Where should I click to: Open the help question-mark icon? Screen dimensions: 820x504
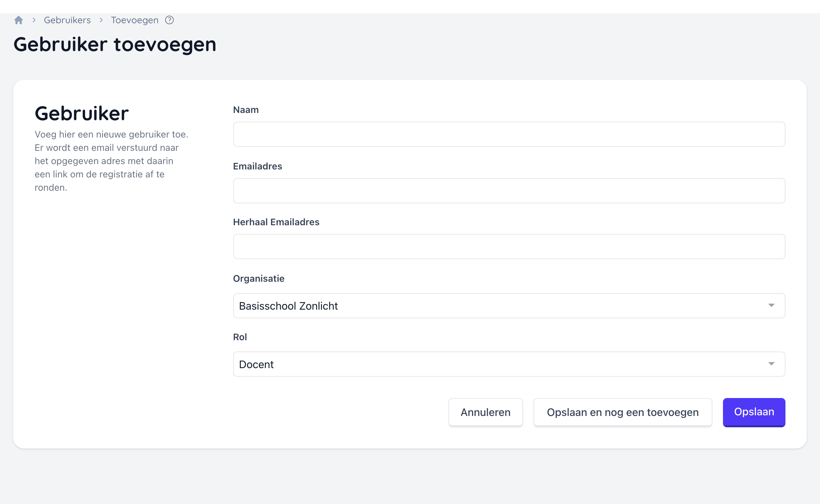click(169, 20)
